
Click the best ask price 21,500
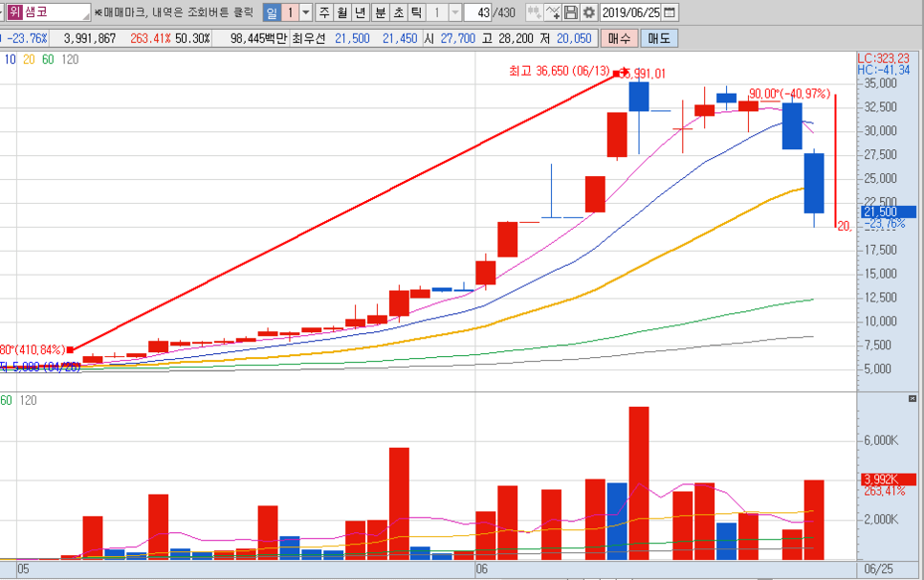[x=352, y=38]
